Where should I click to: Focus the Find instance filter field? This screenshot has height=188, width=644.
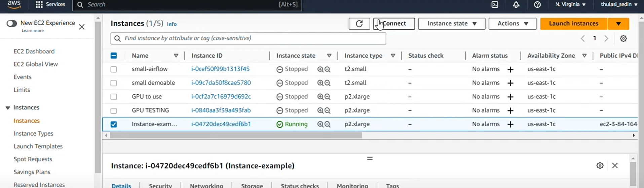248,38
